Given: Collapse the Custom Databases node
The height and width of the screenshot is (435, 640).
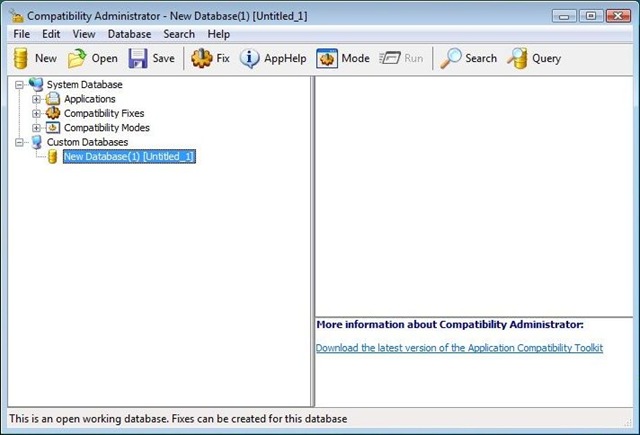Looking at the screenshot, I should (19, 142).
